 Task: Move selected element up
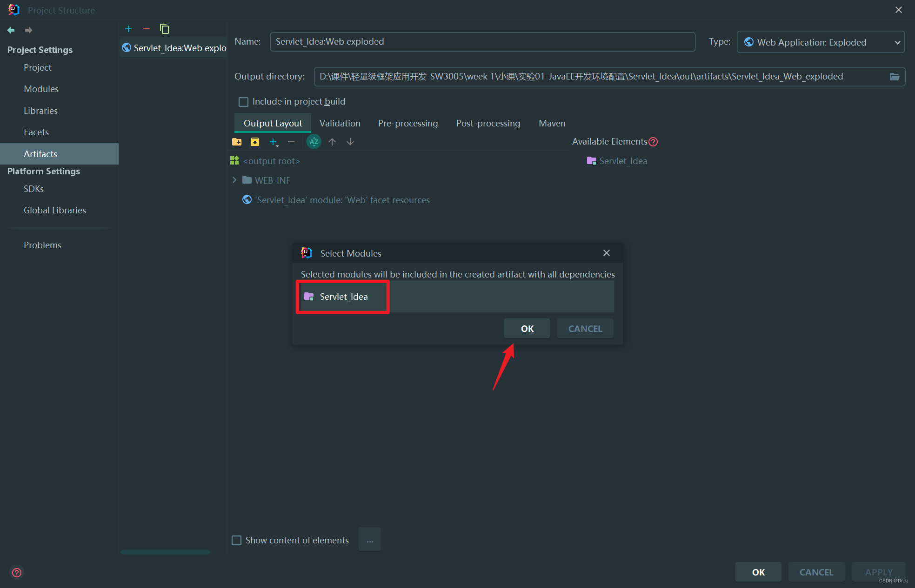click(x=332, y=142)
